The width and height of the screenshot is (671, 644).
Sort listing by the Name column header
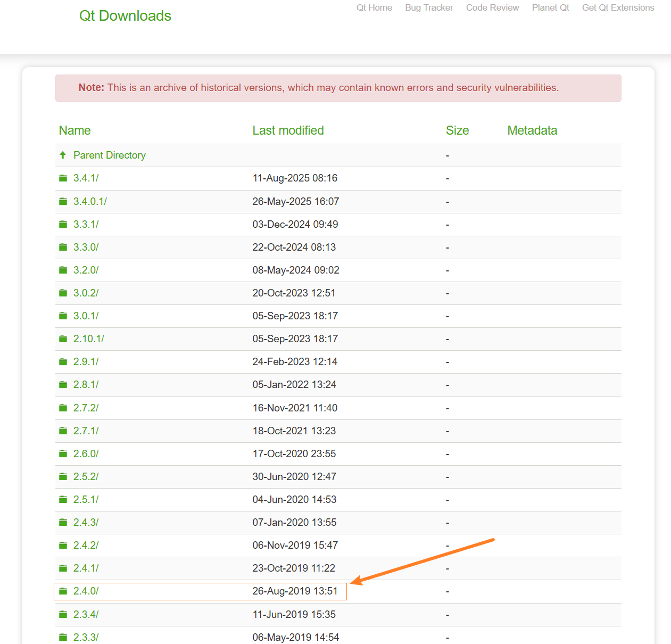coord(74,130)
